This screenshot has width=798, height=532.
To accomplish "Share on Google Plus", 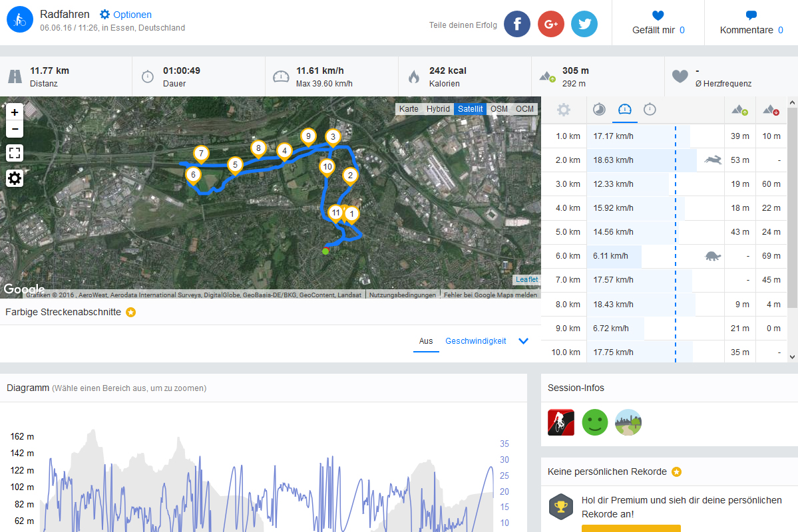I will pyautogui.click(x=550, y=24).
